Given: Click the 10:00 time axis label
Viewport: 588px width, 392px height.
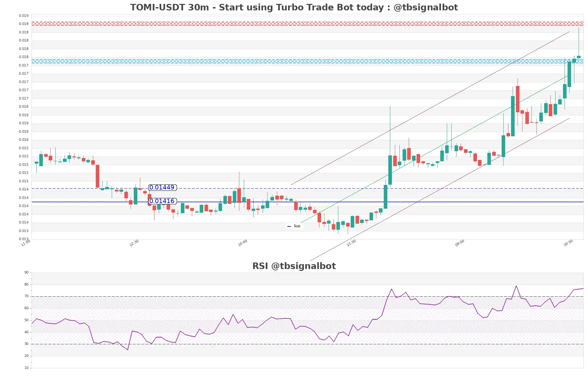Looking at the screenshot, I should (x=243, y=243).
